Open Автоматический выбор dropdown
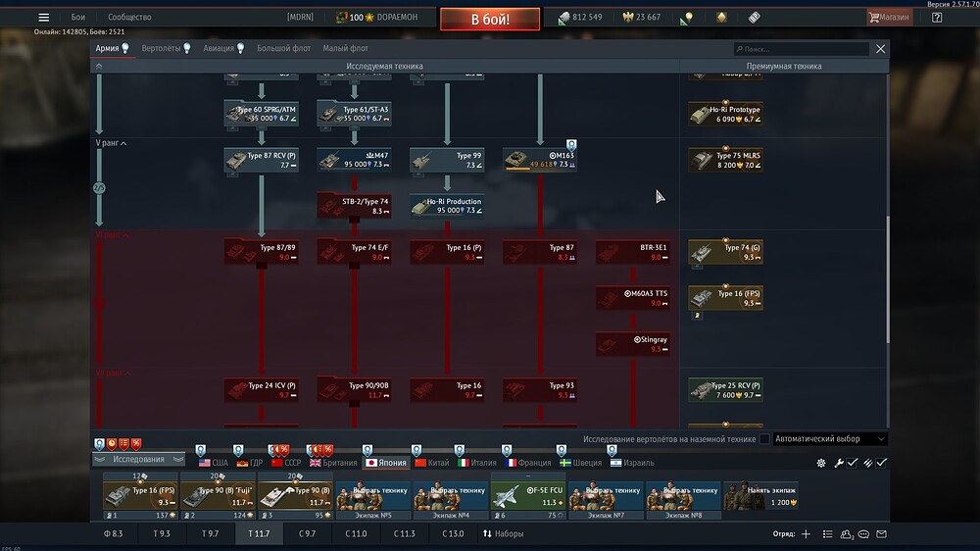This screenshot has width=980, height=551. [x=830, y=439]
